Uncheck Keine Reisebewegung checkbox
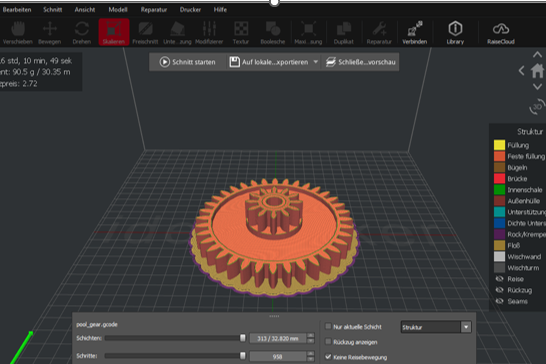 click(x=328, y=357)
